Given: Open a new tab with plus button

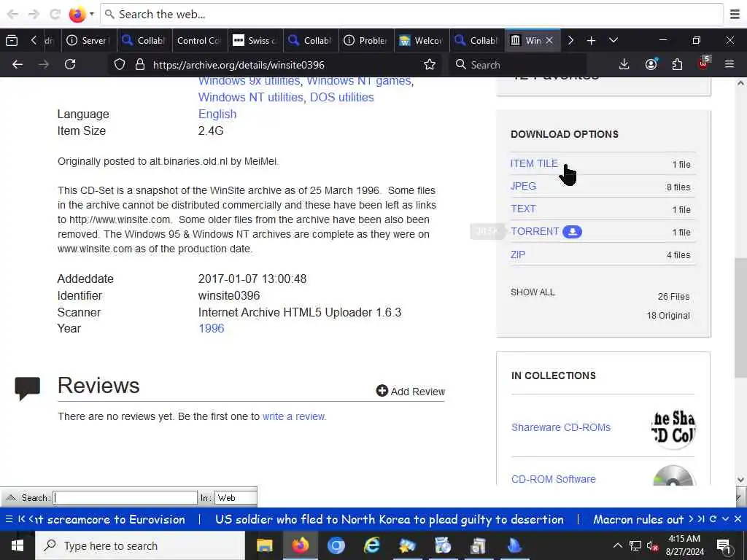Looking at the screenshot, I should tap(591, 41).
